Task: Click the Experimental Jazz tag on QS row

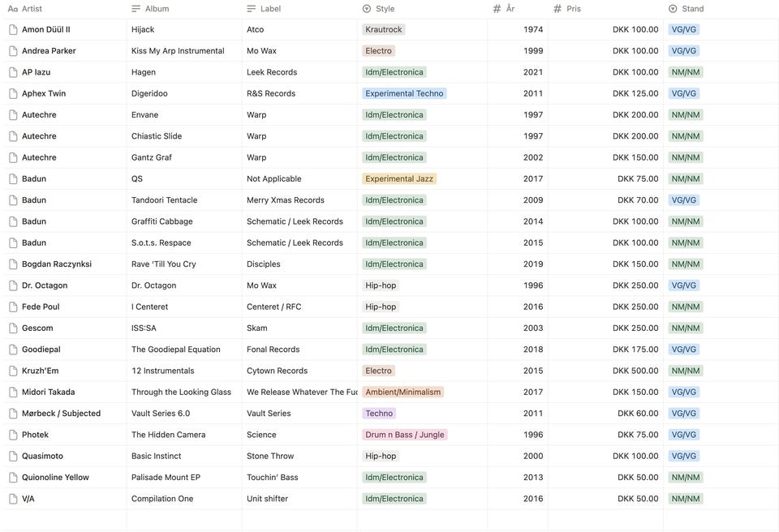Action: 399,179
